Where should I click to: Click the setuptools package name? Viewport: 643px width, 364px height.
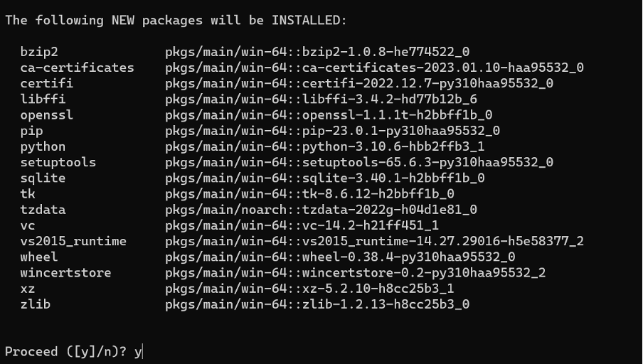[x=58, y=162]
